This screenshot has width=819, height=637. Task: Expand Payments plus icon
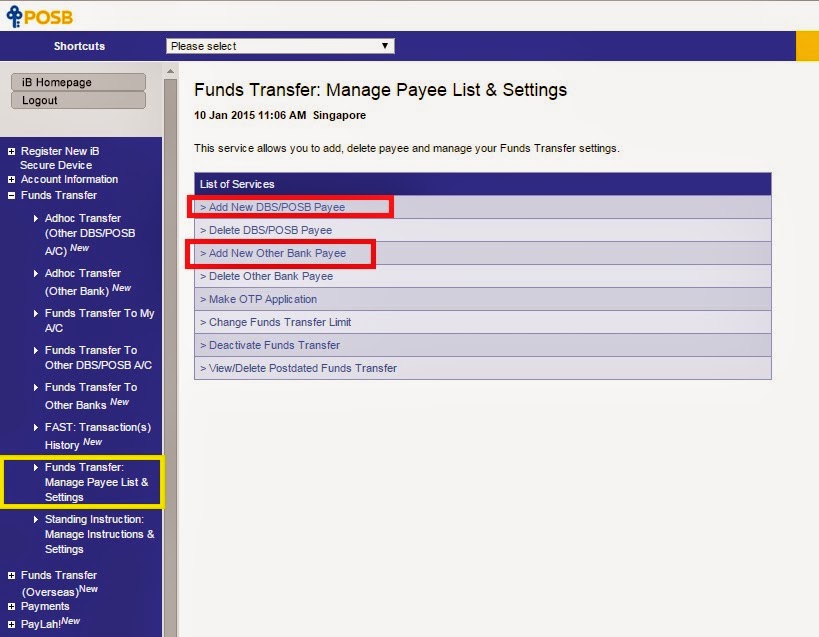[x=11, y=607]
